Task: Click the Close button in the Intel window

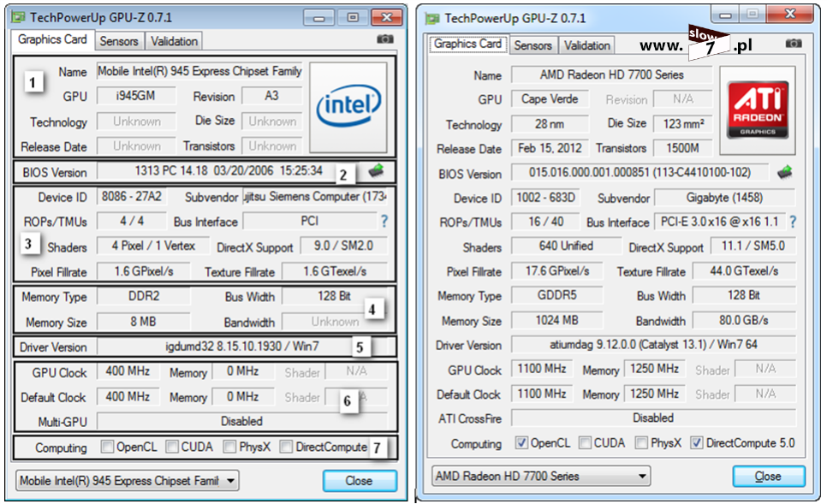Action: pyautogui.click(x=360, y=481)
